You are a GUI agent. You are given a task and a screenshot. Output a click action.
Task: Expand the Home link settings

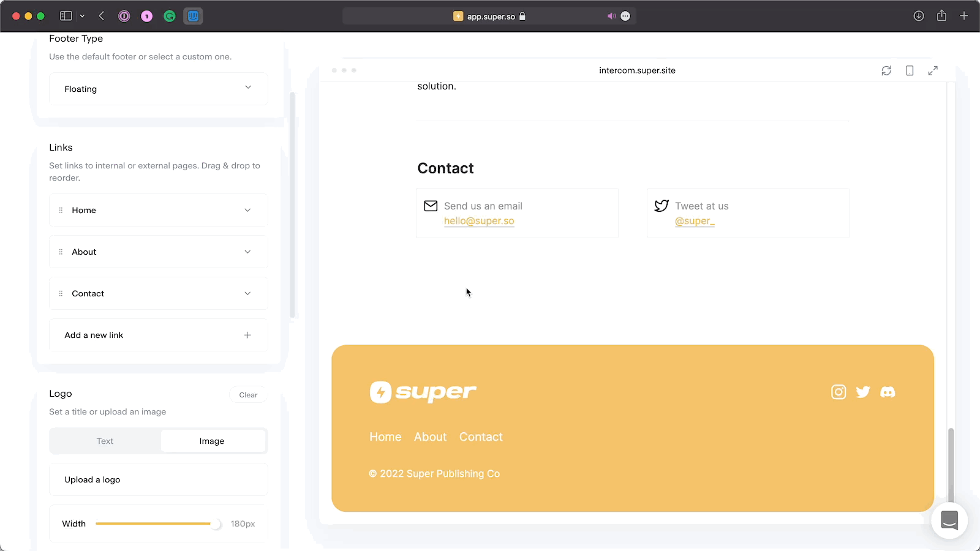pyautogui.click(x=247, y=210)
